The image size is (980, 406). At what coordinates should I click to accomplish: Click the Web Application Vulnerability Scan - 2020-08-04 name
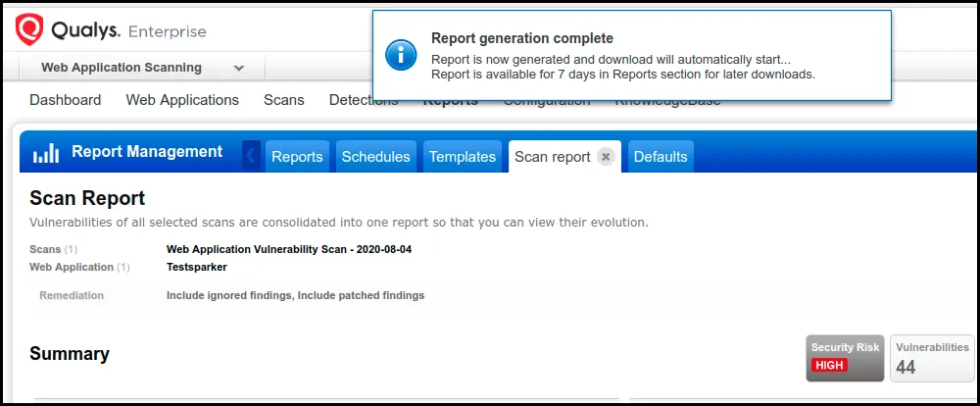coord(289,250)
